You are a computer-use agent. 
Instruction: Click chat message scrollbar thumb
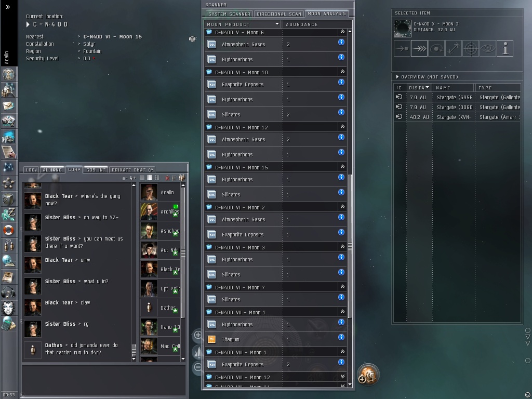(134, 350)
